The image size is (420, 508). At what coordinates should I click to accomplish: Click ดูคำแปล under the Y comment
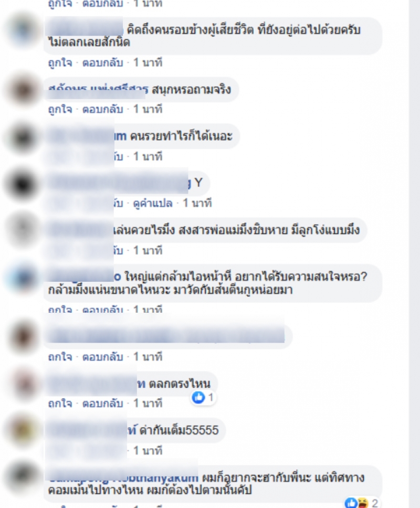point(153,203)
